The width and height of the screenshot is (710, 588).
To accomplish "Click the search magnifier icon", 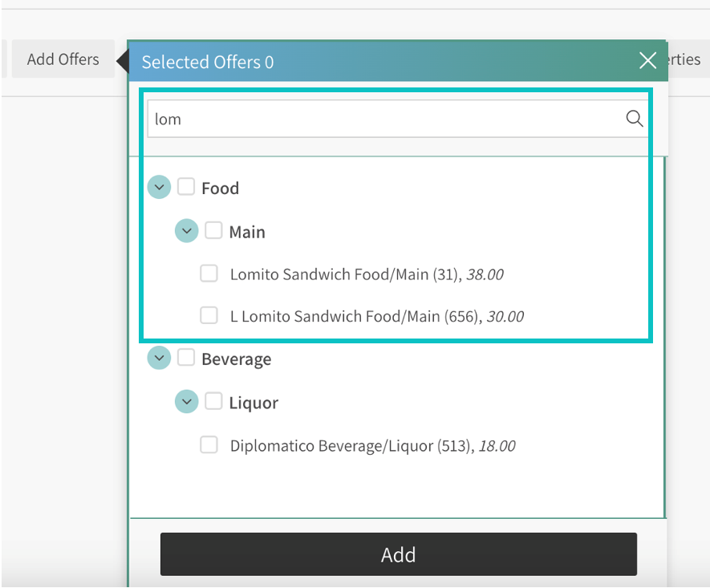I will 634,119.
